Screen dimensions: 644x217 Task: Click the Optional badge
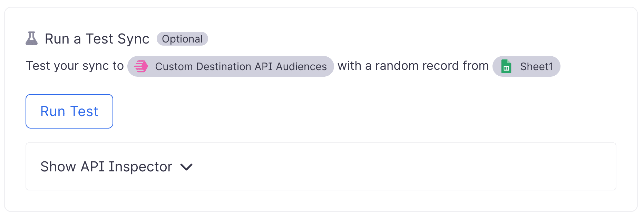coord(182,39)
